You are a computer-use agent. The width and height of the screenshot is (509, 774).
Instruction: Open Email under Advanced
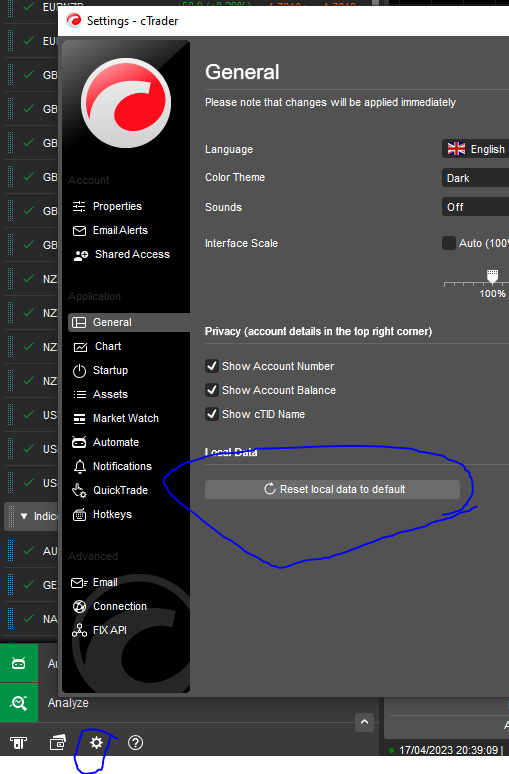(105, 582)
